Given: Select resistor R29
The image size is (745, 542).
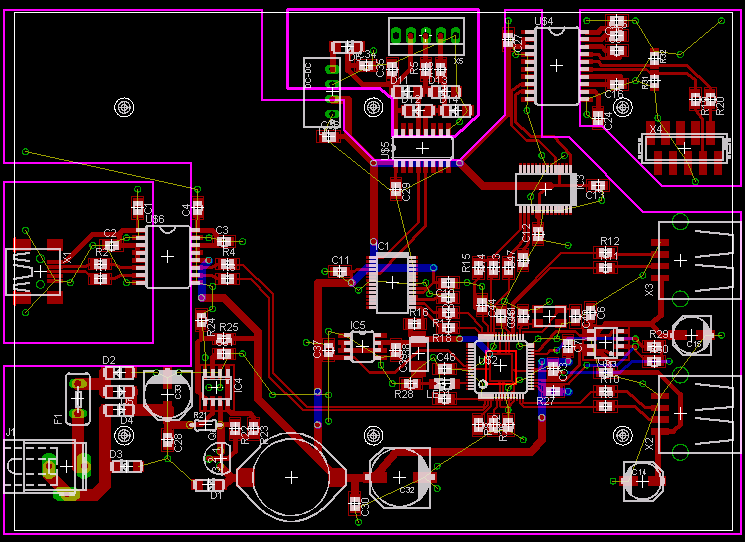Looking at the screenshot, I should coord(655,346).
